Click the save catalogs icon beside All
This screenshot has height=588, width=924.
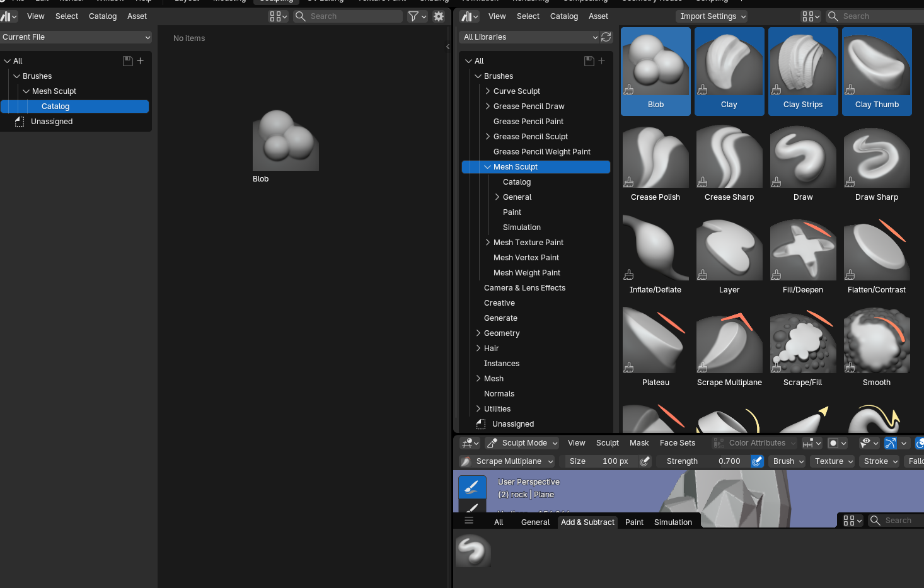[128, 61]
